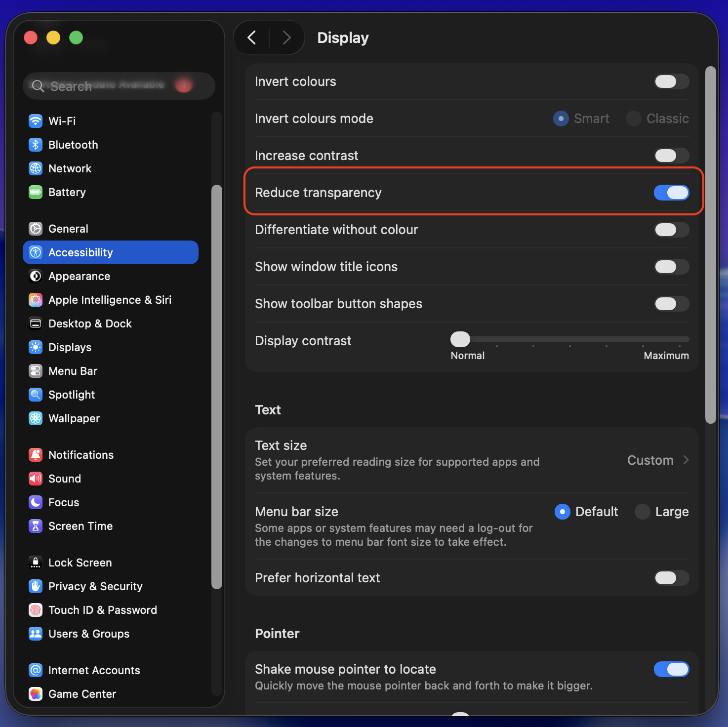This screenshot has height=727, width=728.
Task: Open Screen Time hourglass icon
Action: pyautogui.click(x=36, y=526)
